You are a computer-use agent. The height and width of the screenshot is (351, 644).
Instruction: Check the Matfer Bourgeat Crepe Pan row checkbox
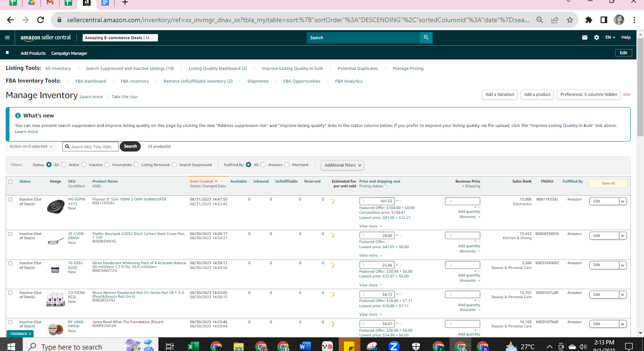pyautogui.click(x=10, y=234)
